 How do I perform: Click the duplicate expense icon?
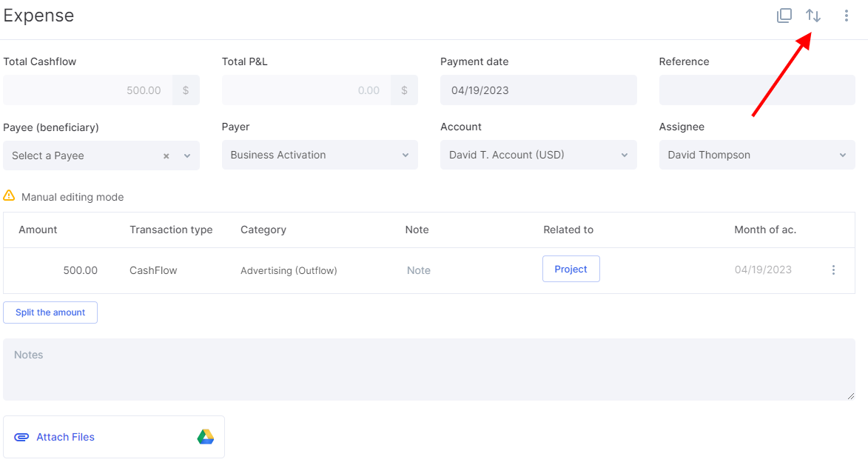784,16
